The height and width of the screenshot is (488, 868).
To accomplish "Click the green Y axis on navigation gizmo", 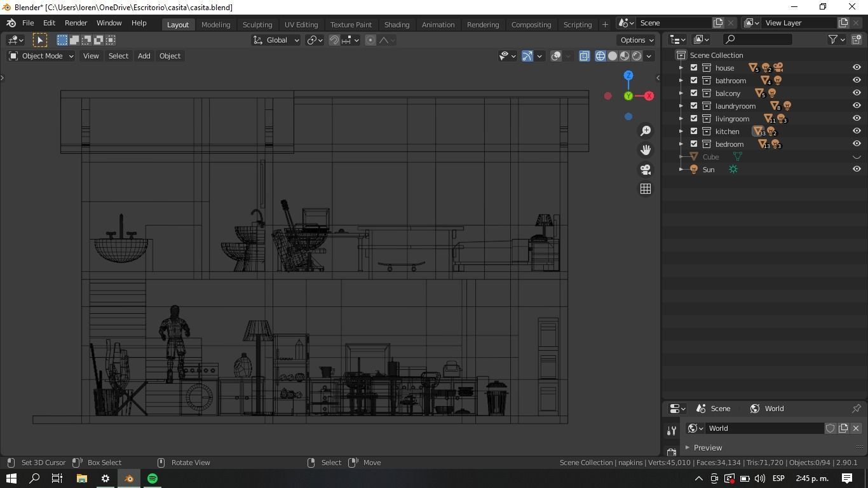I will [628, 96].
